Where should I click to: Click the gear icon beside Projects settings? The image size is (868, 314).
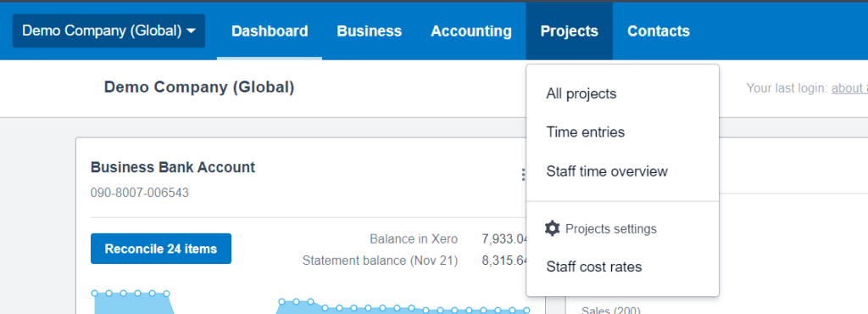552,229
